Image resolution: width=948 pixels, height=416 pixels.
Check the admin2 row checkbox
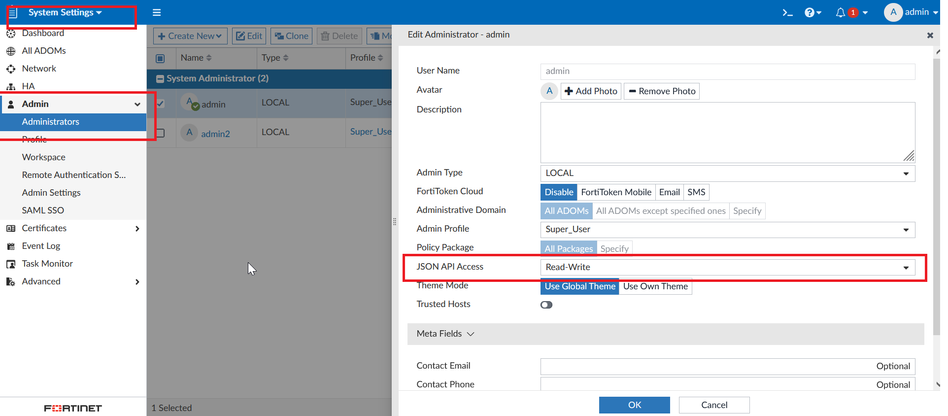click(160, 132)
